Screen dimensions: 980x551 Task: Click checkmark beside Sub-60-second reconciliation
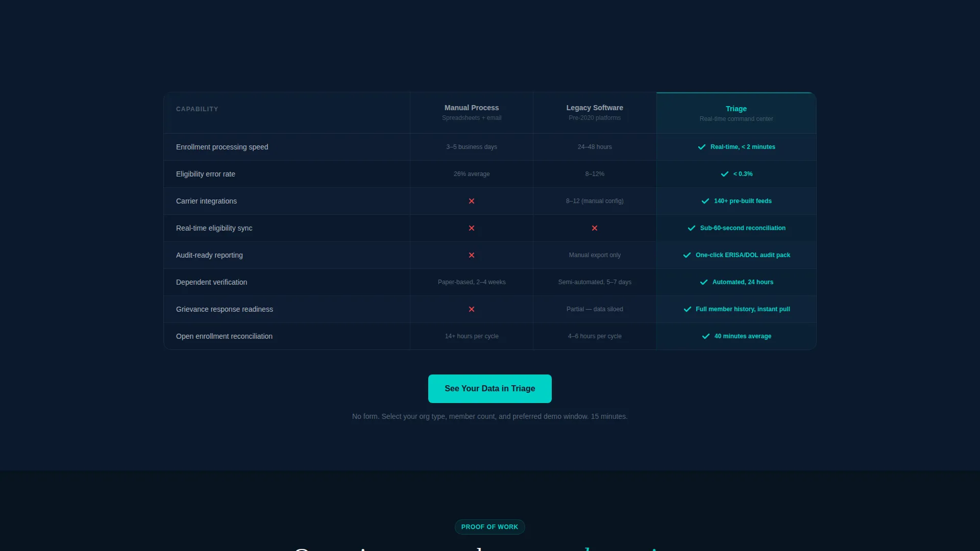click(692, 228)
